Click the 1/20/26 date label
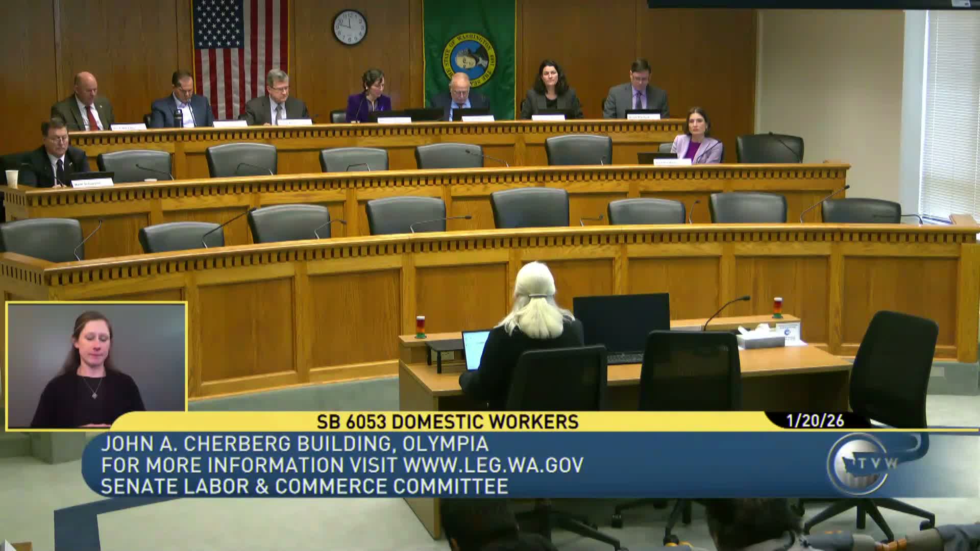The image size is (980, 551). point(815,421)
